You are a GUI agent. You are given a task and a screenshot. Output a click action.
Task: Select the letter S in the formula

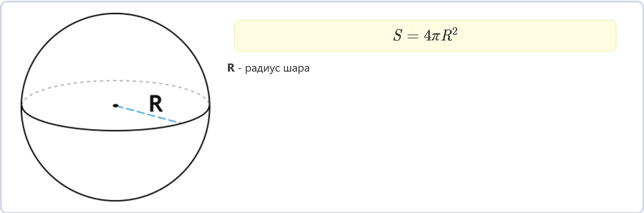coord(398,35)
